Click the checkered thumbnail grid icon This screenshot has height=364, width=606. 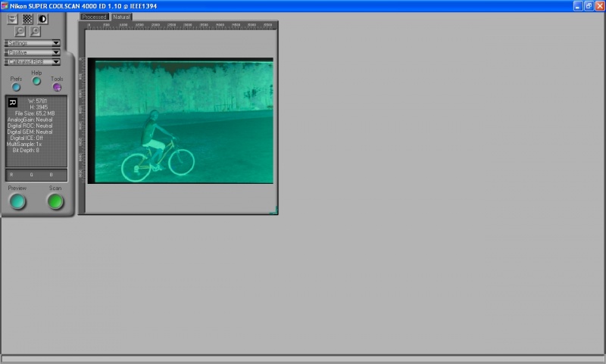click(27, 19)
